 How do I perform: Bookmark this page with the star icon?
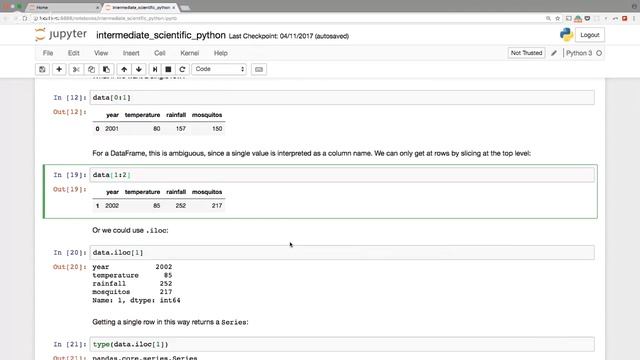(558, 18)
